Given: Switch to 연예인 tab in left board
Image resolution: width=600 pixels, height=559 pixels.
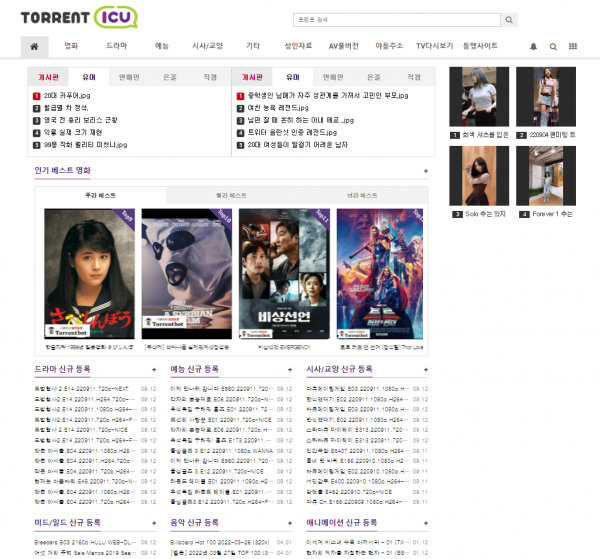Looking at the screenshot, I should [129, 76].
